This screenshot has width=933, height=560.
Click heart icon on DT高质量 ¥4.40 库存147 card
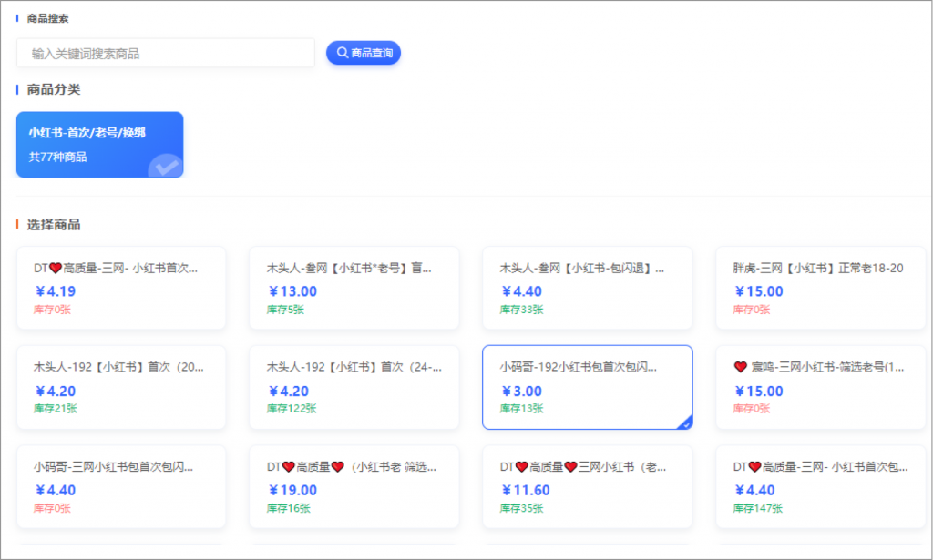coord(754,467)
